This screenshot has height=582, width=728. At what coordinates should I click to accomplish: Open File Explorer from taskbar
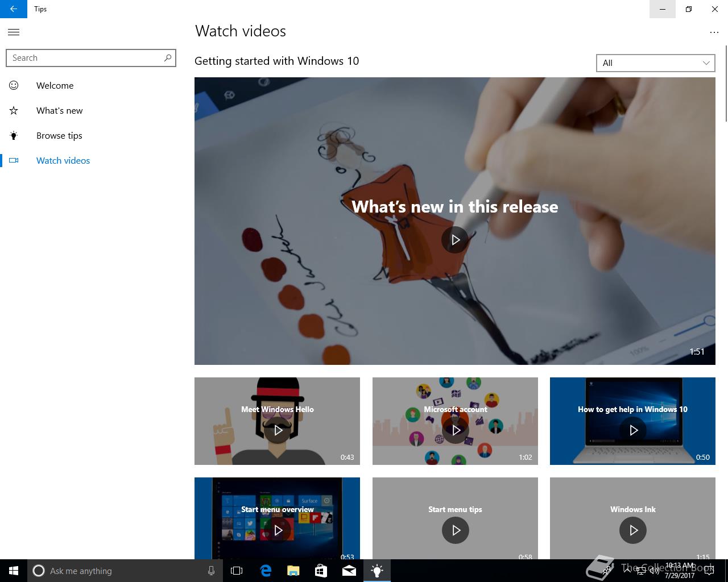pos(293,571)
